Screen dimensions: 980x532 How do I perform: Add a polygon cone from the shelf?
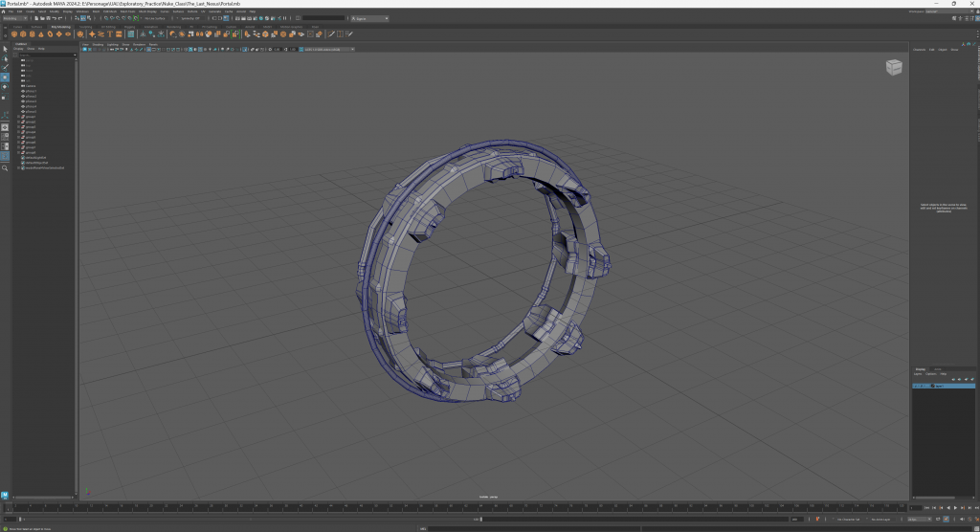tap(40, 34)
